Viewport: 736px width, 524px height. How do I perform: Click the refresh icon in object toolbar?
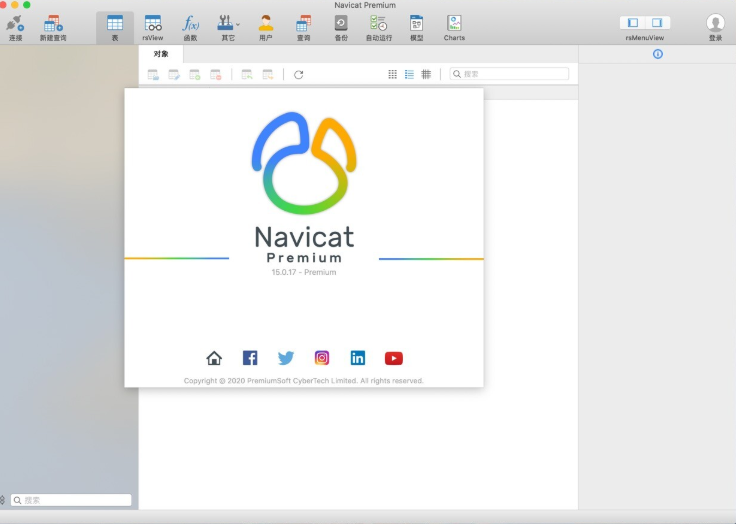click(299, 74)
